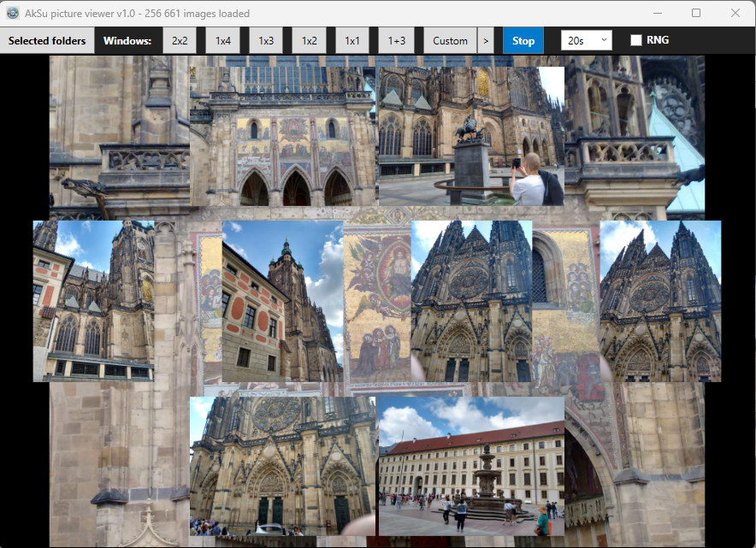This screenshot has width=756, height=548.
Task: Open the palace courtyard with fountain photo
Action: (471, 466)
